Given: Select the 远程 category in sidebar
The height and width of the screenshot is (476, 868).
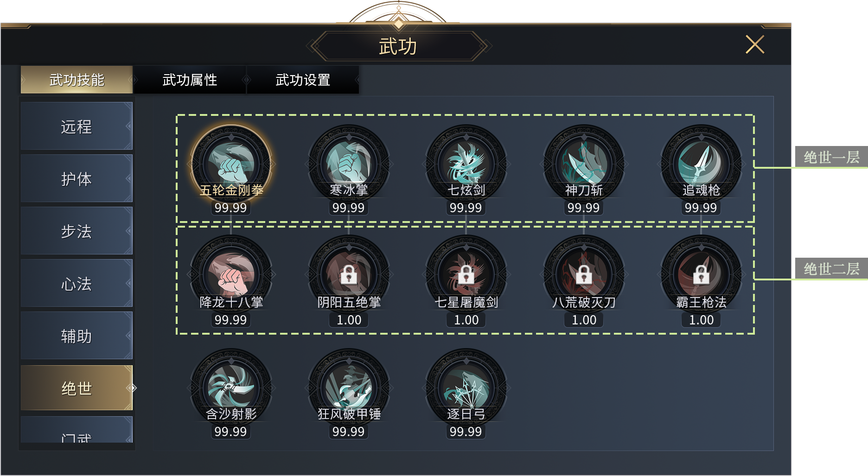Looking at the screenshot, I should pos(77,126).
